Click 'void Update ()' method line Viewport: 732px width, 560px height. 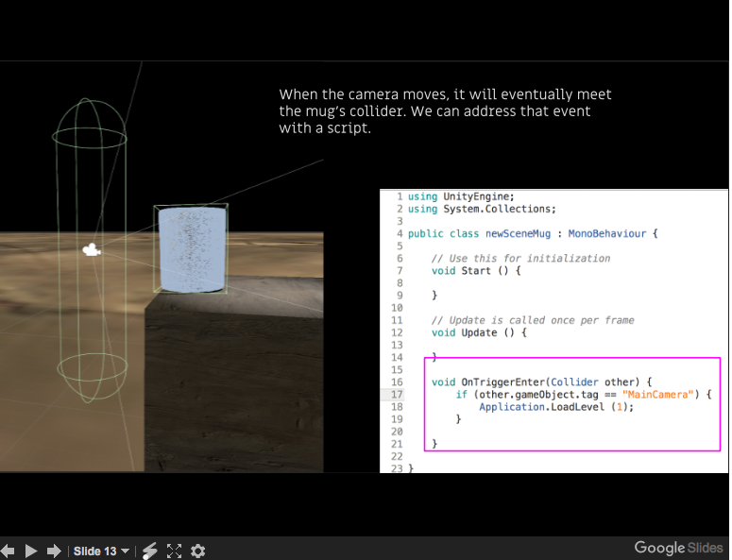point(479,332)
